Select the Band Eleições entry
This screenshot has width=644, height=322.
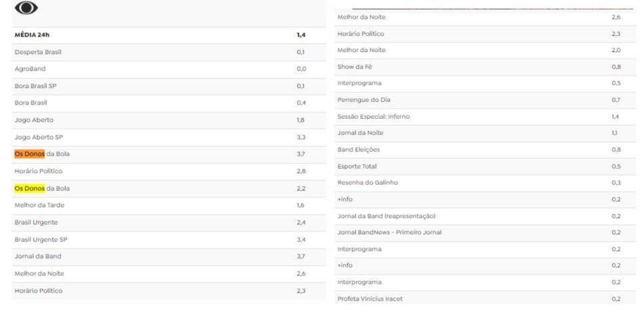(485, 150)
